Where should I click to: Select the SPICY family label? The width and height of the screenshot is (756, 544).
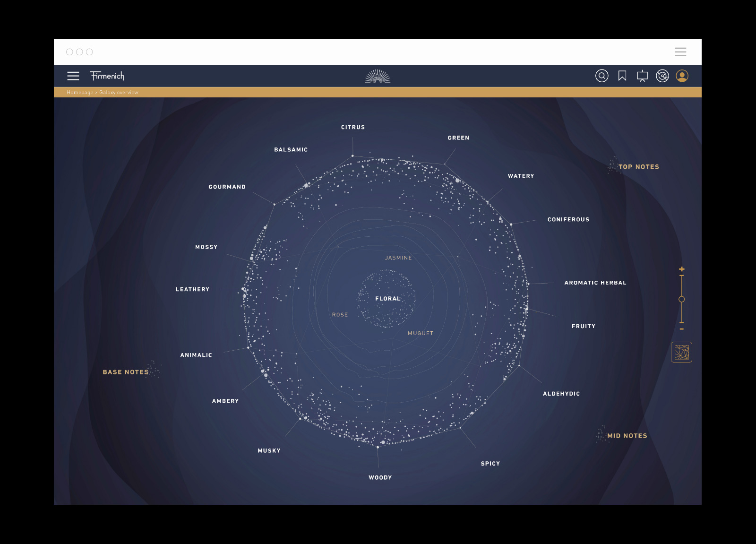pyautogui.click(x=490, y=464)
